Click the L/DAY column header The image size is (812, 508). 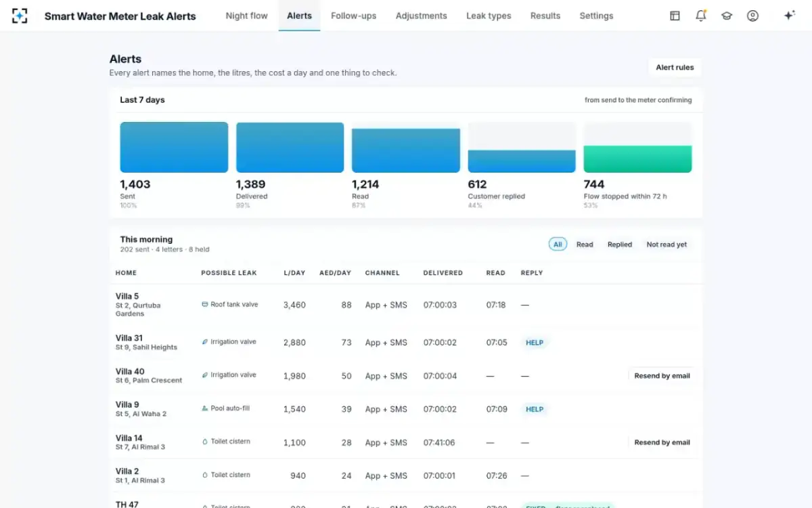coord(294,273)
